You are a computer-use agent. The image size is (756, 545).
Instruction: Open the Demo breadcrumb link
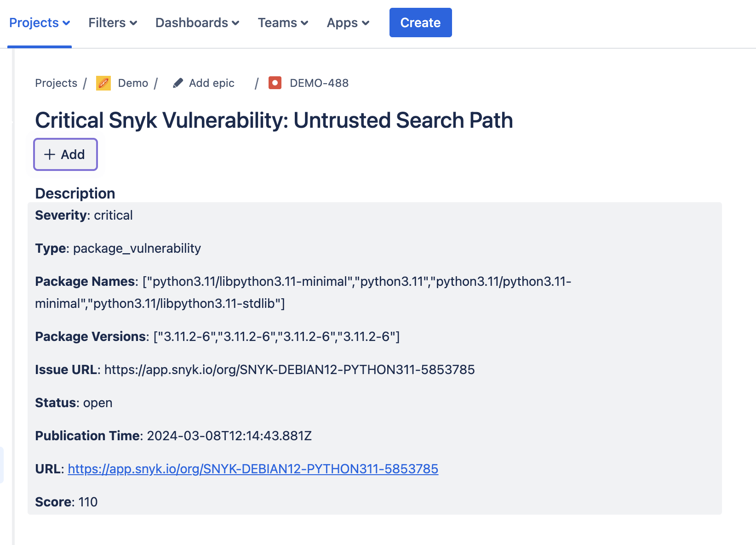[x=133, y=83]
